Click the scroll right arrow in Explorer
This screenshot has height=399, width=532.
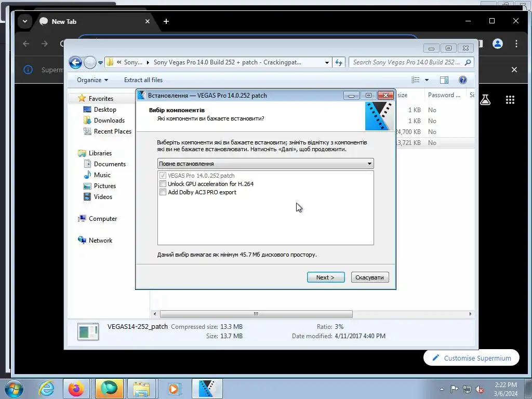[x=470, y=314]
